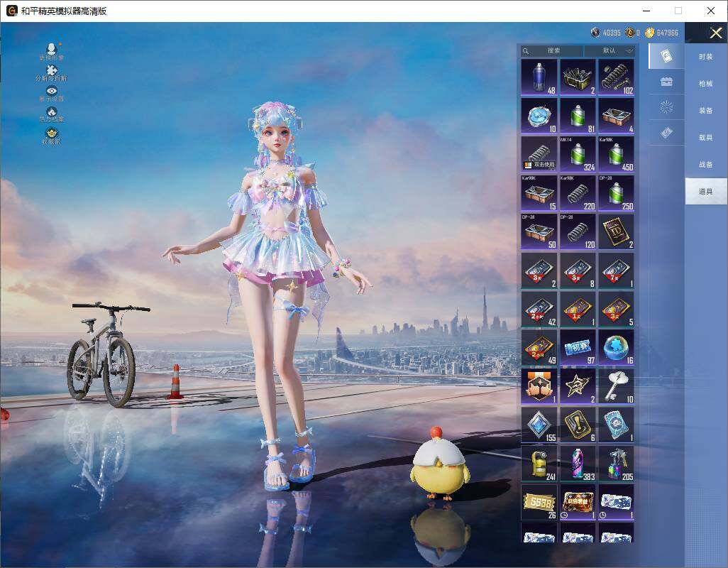Select the timed red-gold voucher item

pyautogui.click(x=578, y=503)
